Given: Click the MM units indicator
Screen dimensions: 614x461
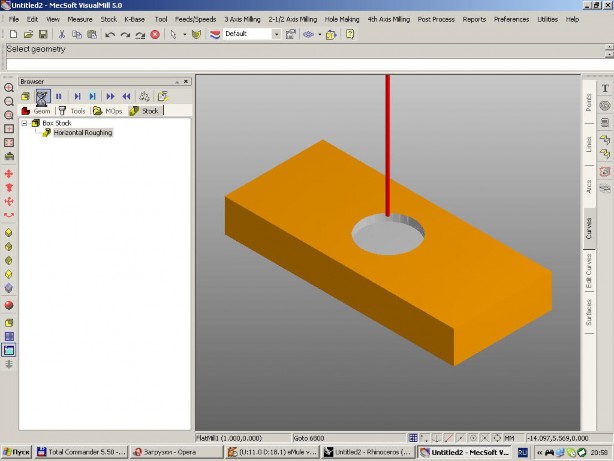Looking at the screenshot, I should tap(509, 438).
